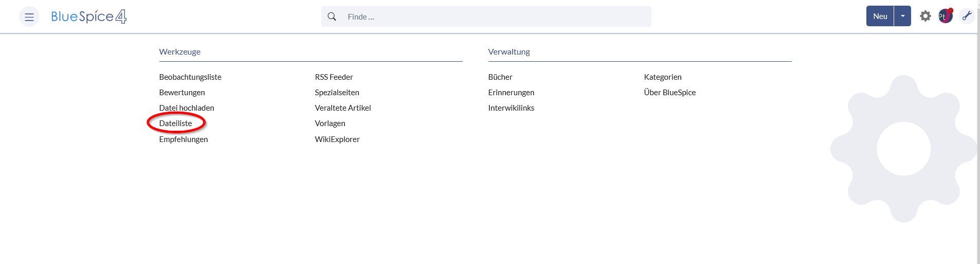Open Über BlueSpice
This screenshot has height=264, width=980.
(669, 93)
